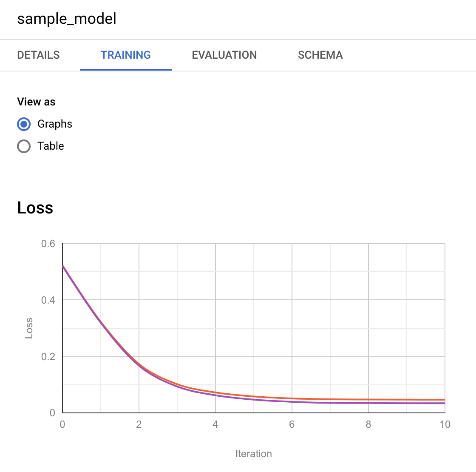Click the vertical Loss y-axis title
The width and height of the screenshot is (476, 472).
coord(29,328)
